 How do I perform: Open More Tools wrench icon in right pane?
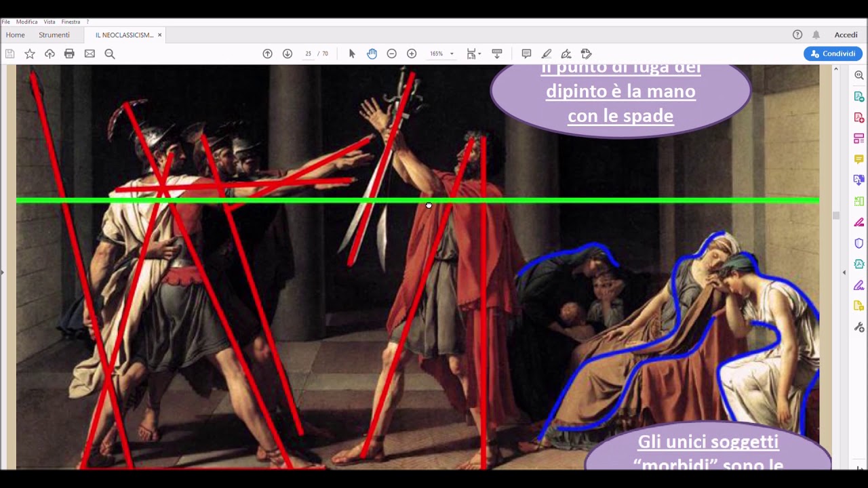tap(859, 327)
